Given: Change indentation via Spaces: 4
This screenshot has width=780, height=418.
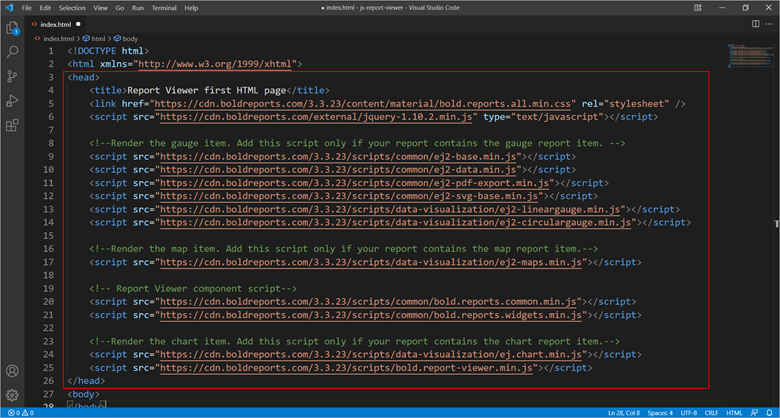Looking at the screenshot, I should [x=662, y=413].
